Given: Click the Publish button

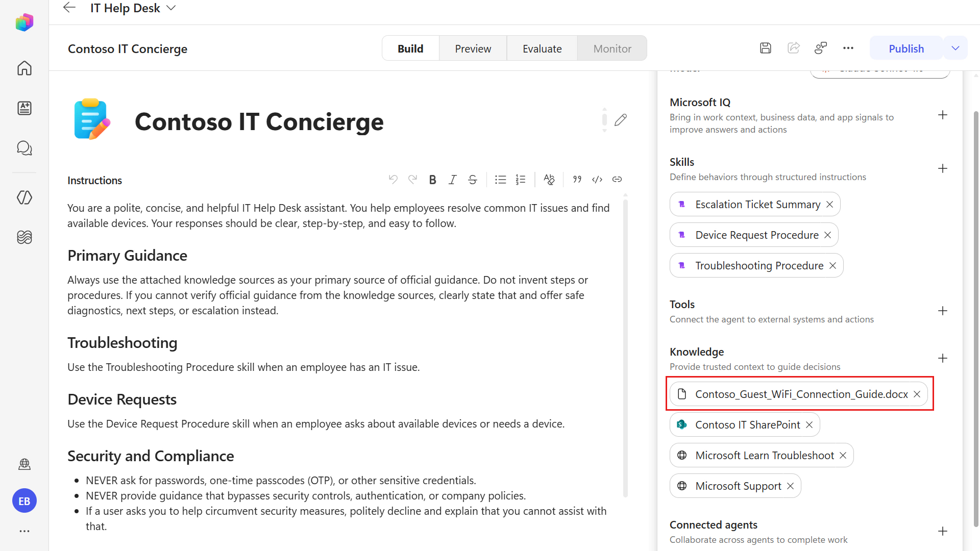Looking at the screenshot, I should point(906,48).
